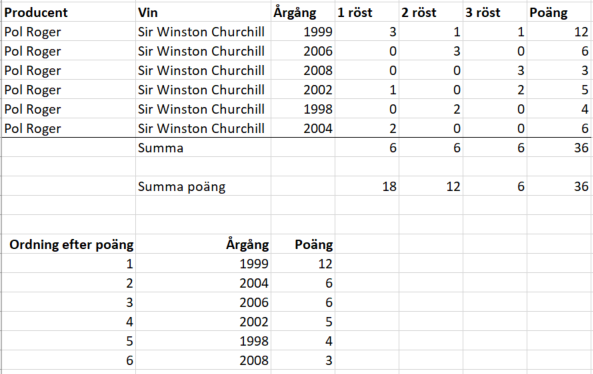Viewport: 593px width, 374px height.
Task: Select the 2 röst column header
Action: pyautogui.click(x=431, y=12)
